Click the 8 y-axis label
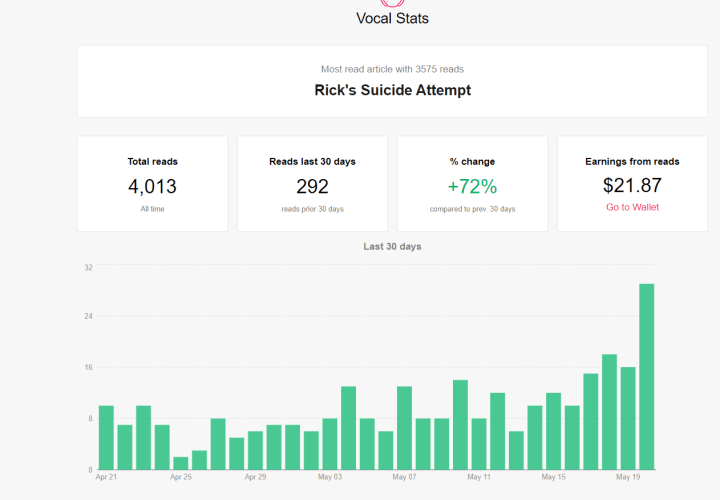The width and height of the screenshot is (720, 500). click(x=90, y=419)
